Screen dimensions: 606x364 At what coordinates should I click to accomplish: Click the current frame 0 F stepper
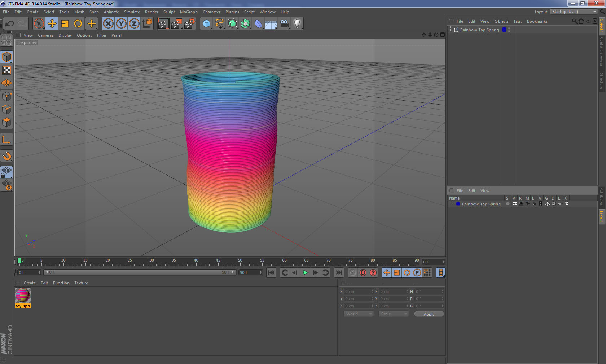click(39, 272)
